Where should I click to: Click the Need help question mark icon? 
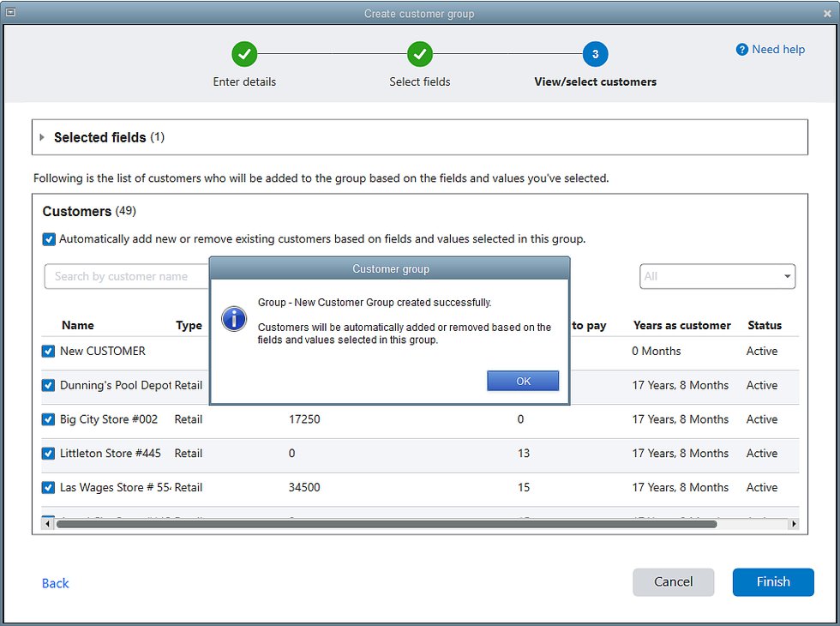742,50
